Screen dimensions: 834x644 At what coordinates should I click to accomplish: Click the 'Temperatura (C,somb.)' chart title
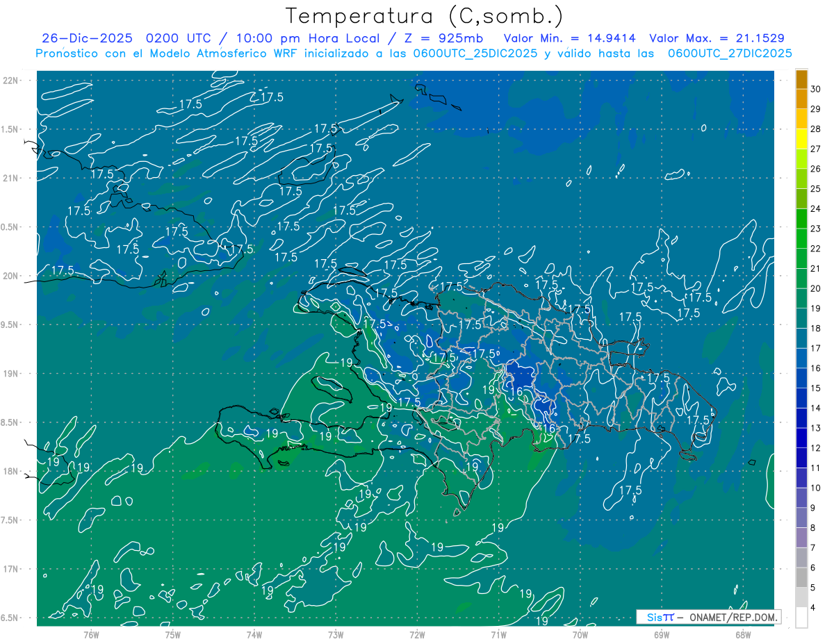(425, 16)
